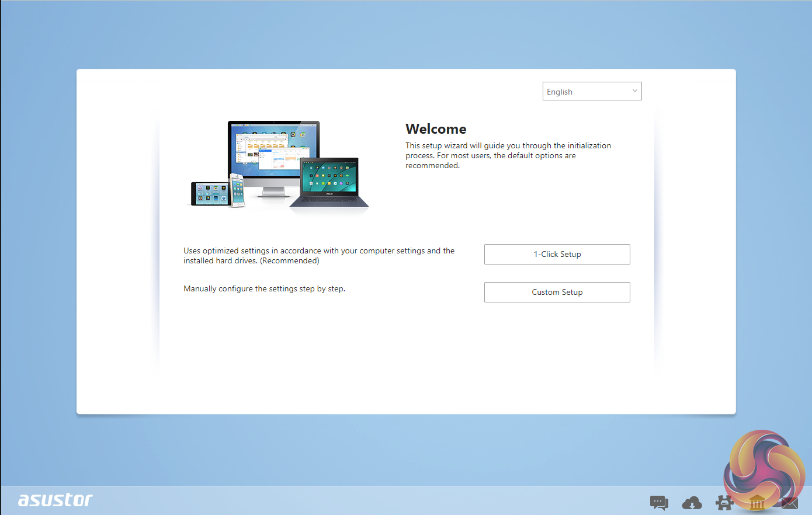Screen dimensions: 812x515
Task: Click the "Uses optimized settings" description text
Action: tap(319, 256)
